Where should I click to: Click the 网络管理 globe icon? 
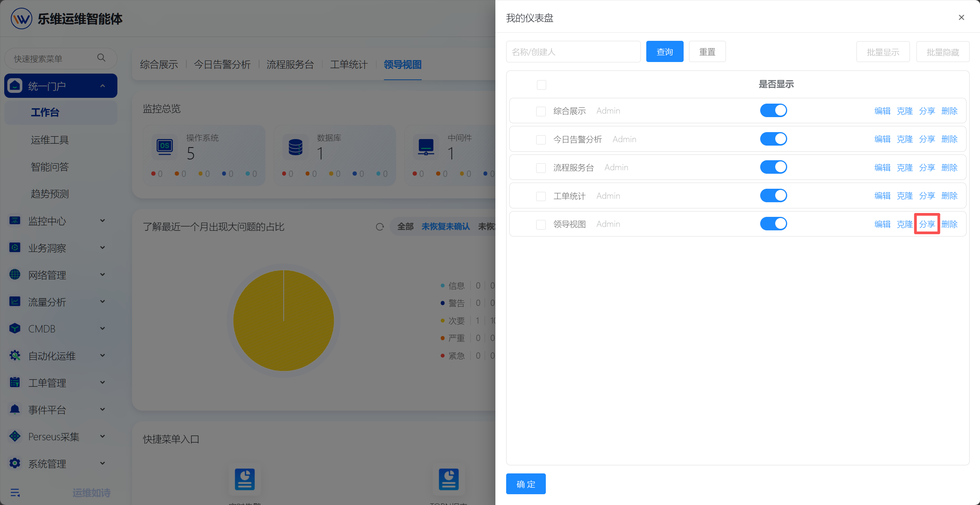point(15,275)
